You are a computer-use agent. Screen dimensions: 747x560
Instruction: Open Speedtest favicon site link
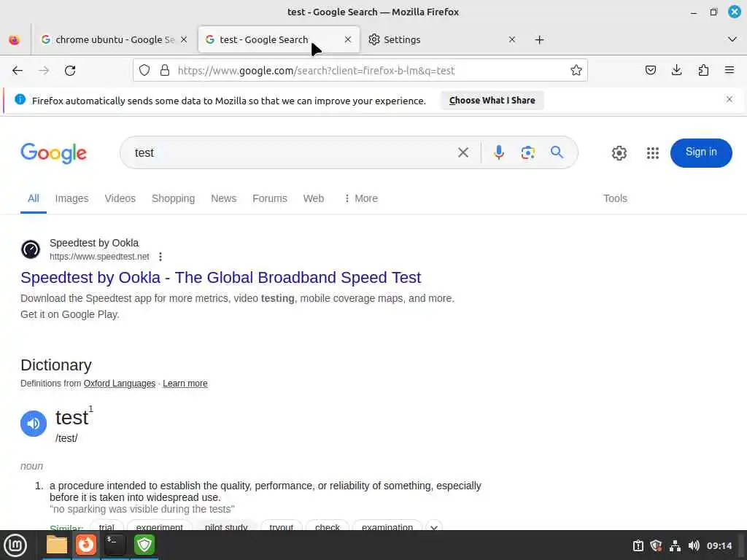tap(31, 249)
